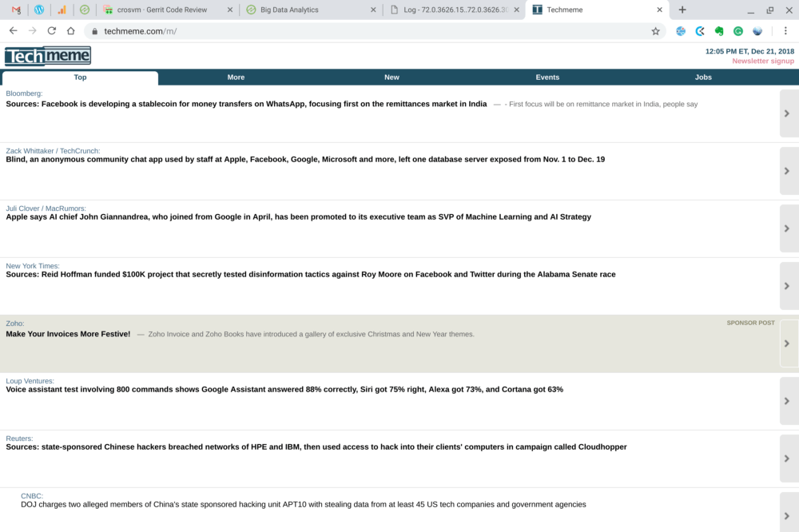Viewport: 799px width, 532px height.
Task: Open the voice assistant test headline
Action: coord(284,390)
